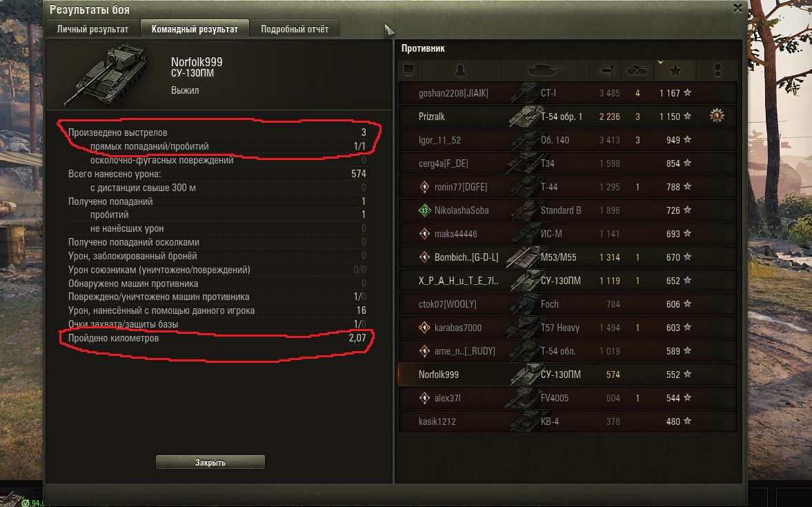Sort by experience star icon column
This screenshot has height=507, width=812.
tap(675, 70)
